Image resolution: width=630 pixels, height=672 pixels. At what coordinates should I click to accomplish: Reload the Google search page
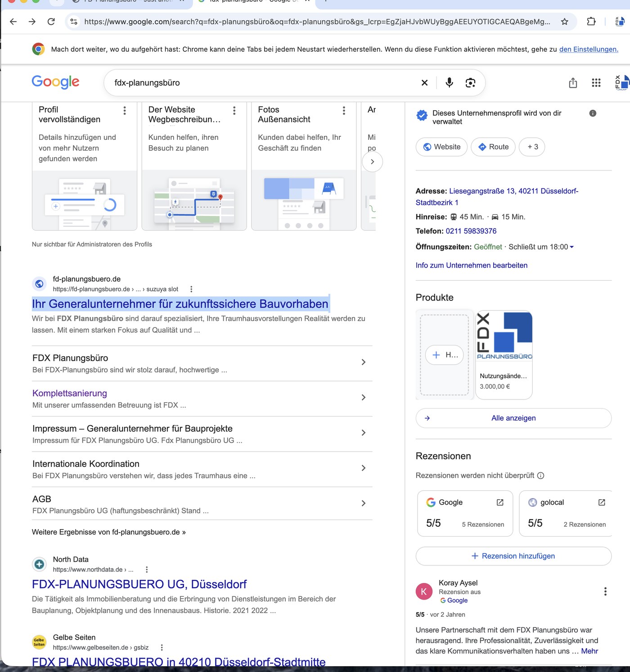(x=51, y=22)
